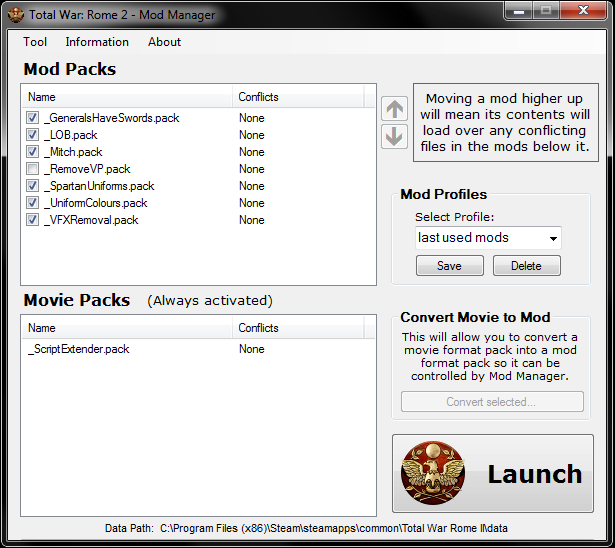Click None conflict for _ScriptExtender.pack
615x548 pixels.
pos(252,349)
